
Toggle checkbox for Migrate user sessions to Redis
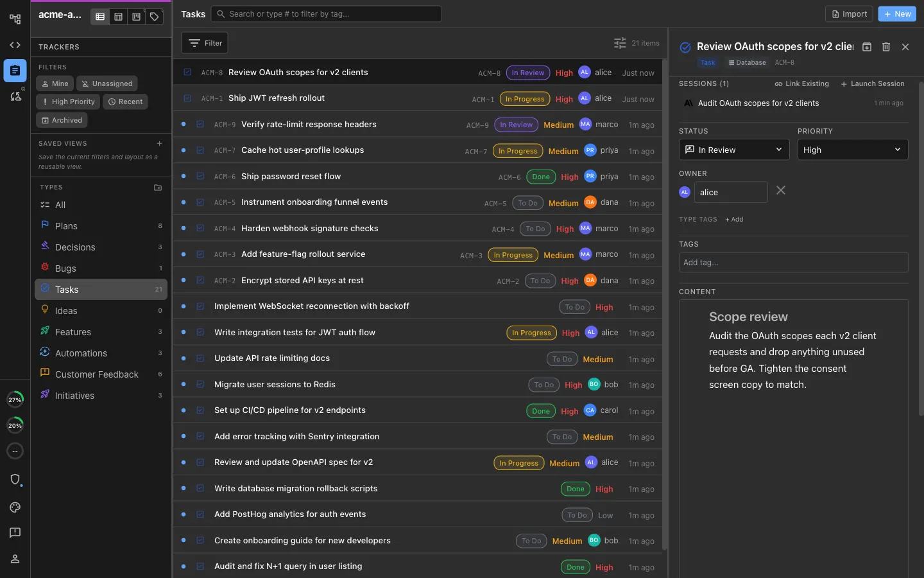(x=200, y=384)
